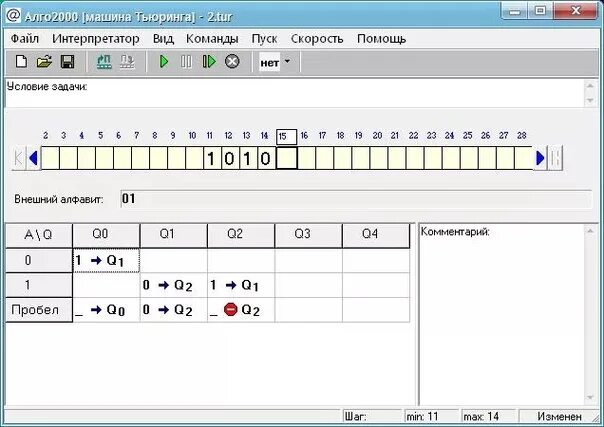Screen dimensions: 604x427
Task: Click the 'Изменен' status indicator
Action: point(559,417)
